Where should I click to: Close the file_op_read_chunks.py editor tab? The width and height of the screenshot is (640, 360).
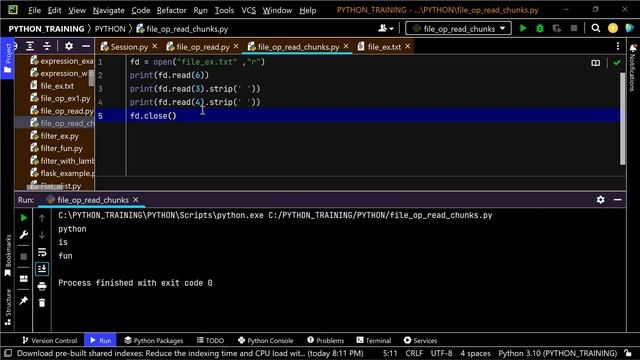346,47
